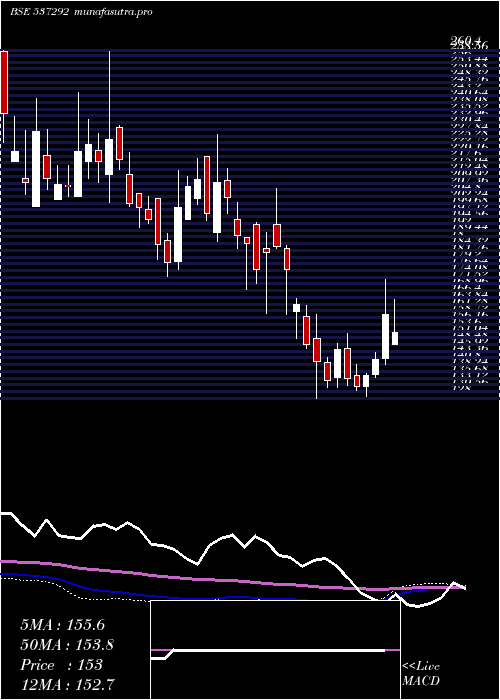Click the 'Price : 153' value
500x700 pixels.
click(x=61, y=665)
